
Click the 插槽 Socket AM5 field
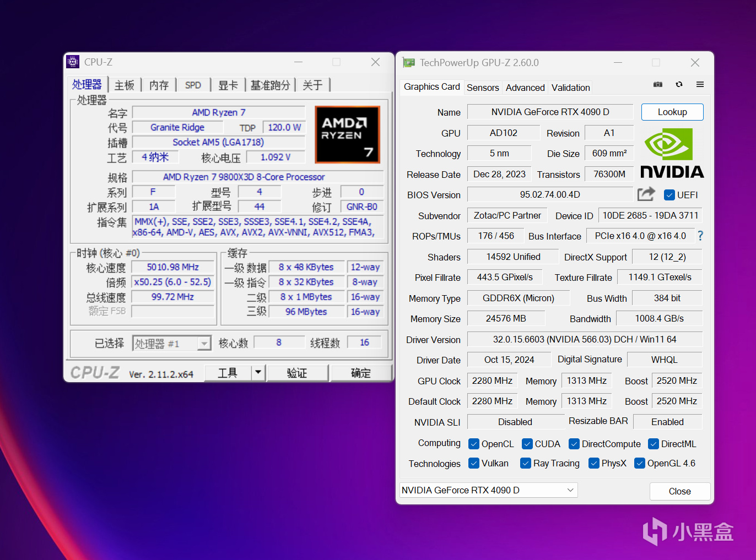coord(219,142)
